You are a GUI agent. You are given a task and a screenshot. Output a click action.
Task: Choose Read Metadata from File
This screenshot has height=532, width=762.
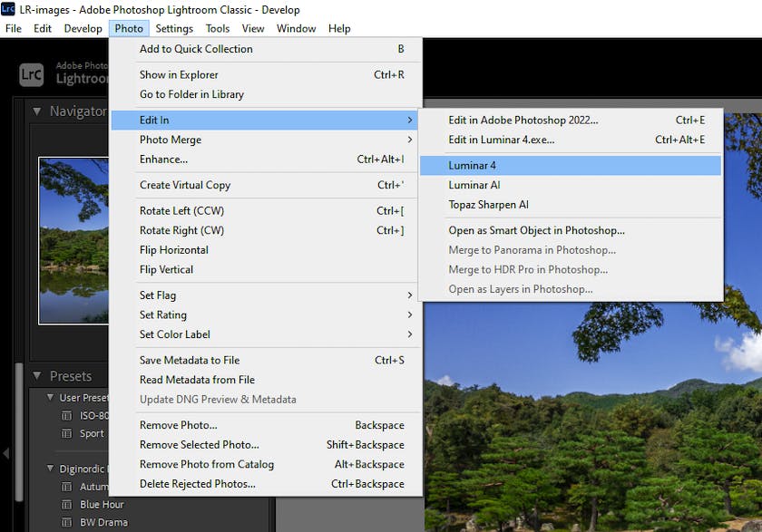tap(265, 380)
